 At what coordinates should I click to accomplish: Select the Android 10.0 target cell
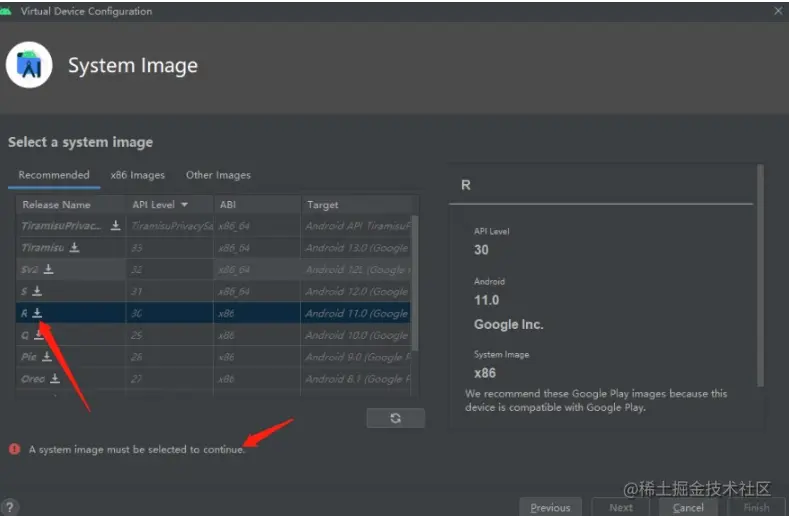click(x=356, y=335)
